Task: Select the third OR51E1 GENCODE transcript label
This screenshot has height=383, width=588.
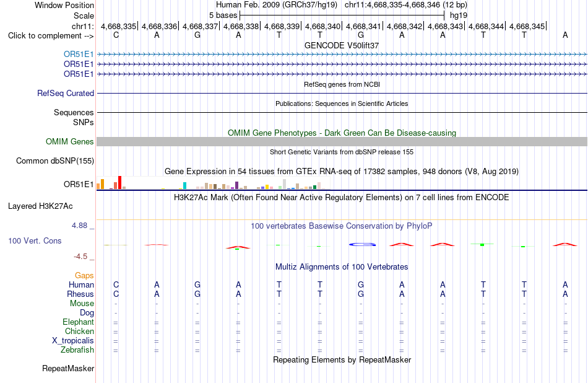Action: click(79, 74)
